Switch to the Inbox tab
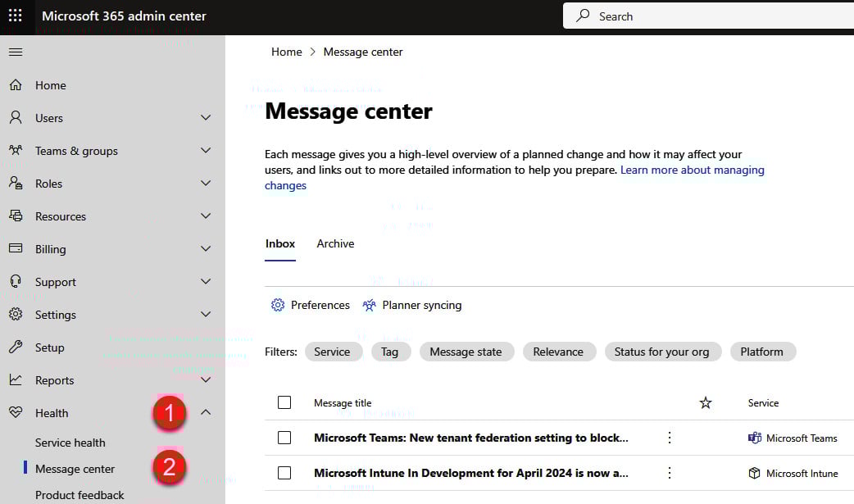 (x=280, y=244)
